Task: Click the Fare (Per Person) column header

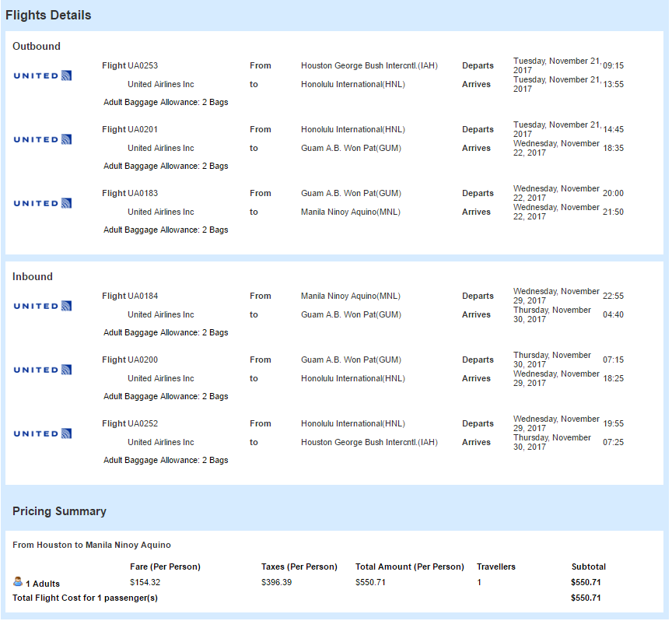Action: pos(166,567)
